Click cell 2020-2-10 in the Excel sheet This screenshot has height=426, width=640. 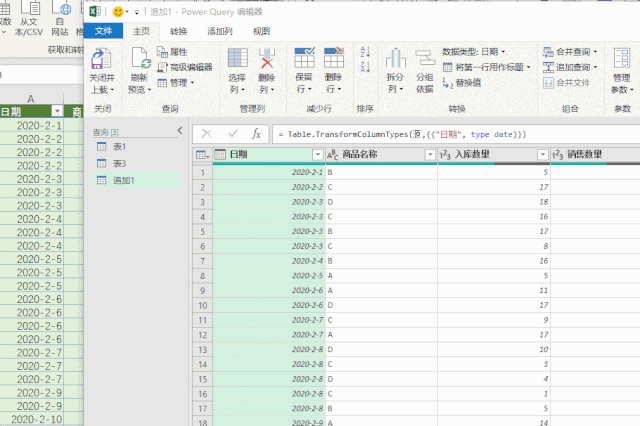(31, 419)
